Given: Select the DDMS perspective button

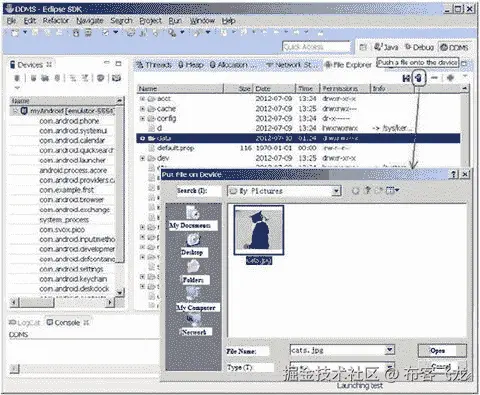Looking at the screenshot, I should (454, 47).
